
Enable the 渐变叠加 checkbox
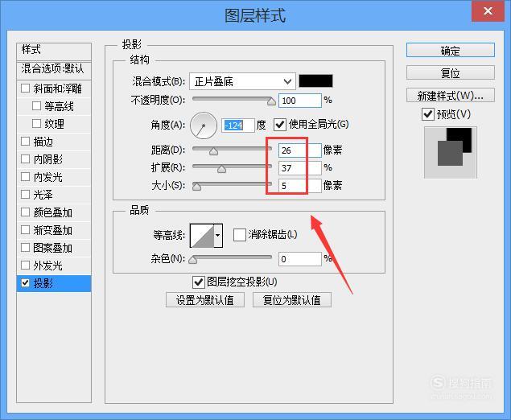25,230
